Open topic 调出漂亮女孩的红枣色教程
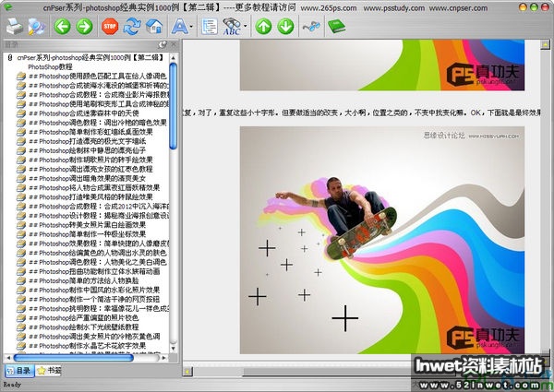The image size is (554, 392). click(90, 169)
